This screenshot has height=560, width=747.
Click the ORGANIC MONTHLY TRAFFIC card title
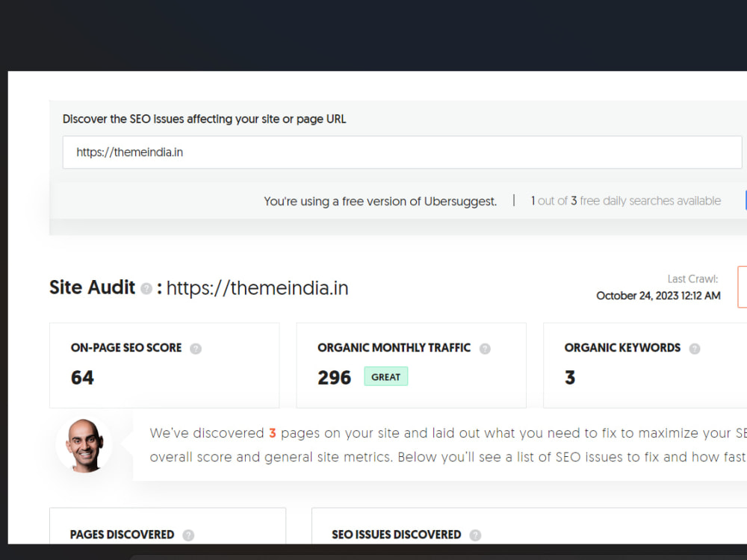394,348
